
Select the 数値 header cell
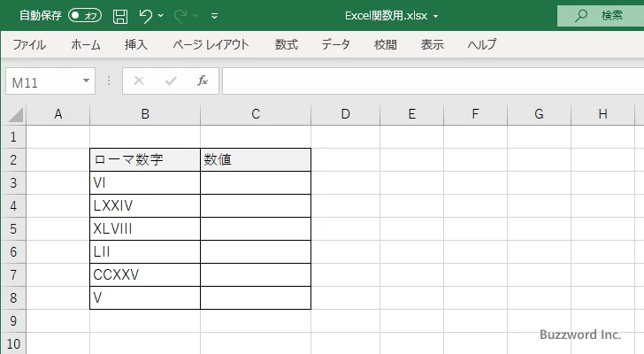256,160
